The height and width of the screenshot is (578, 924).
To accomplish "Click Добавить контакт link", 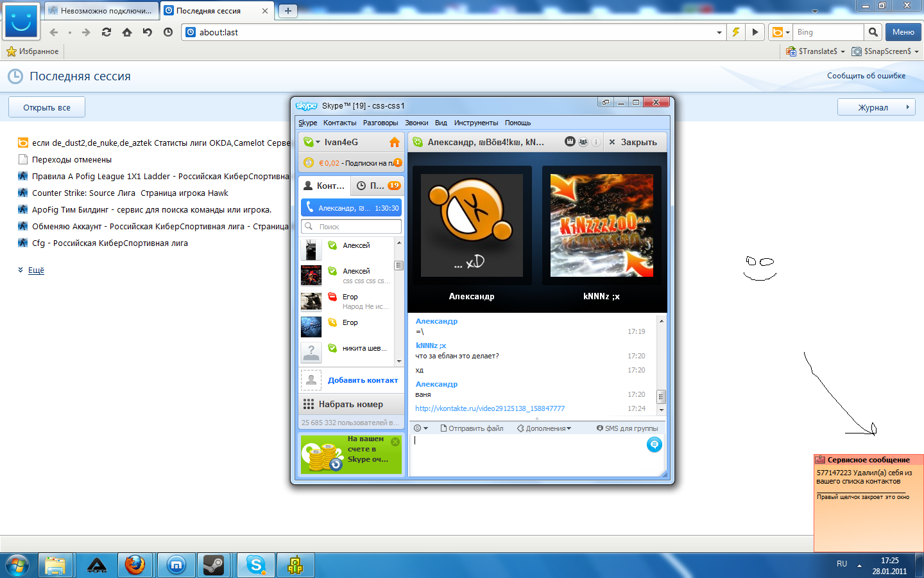I will click(363, 380).
